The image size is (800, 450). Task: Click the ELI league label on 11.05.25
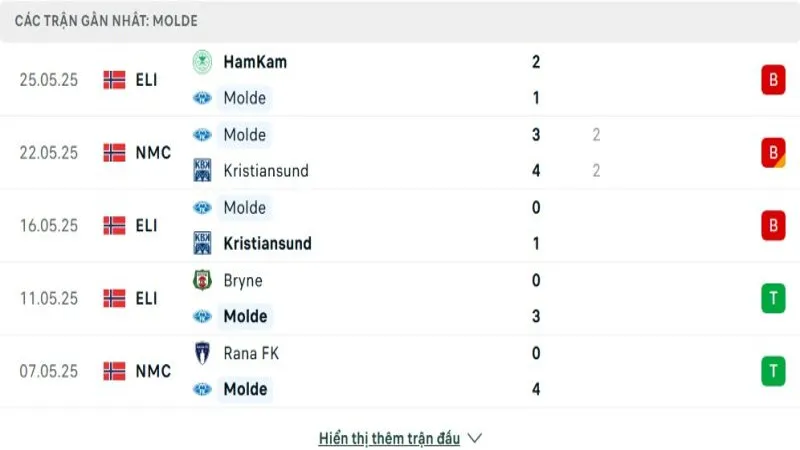147,298
